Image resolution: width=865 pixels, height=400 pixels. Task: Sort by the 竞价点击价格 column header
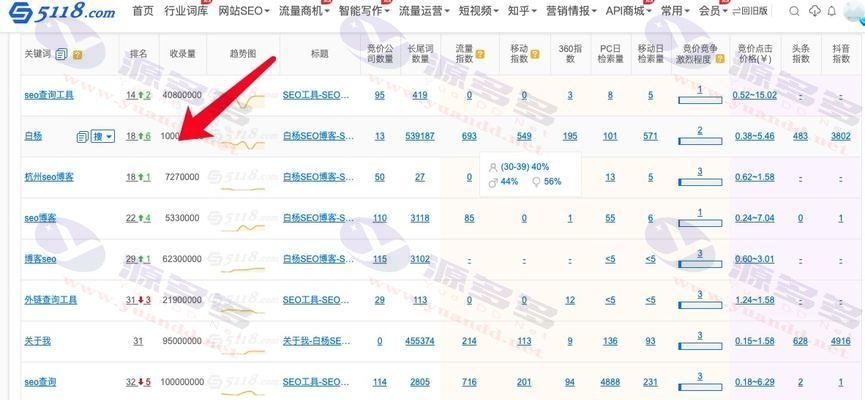pyautogui.click(x=755, y=54)
